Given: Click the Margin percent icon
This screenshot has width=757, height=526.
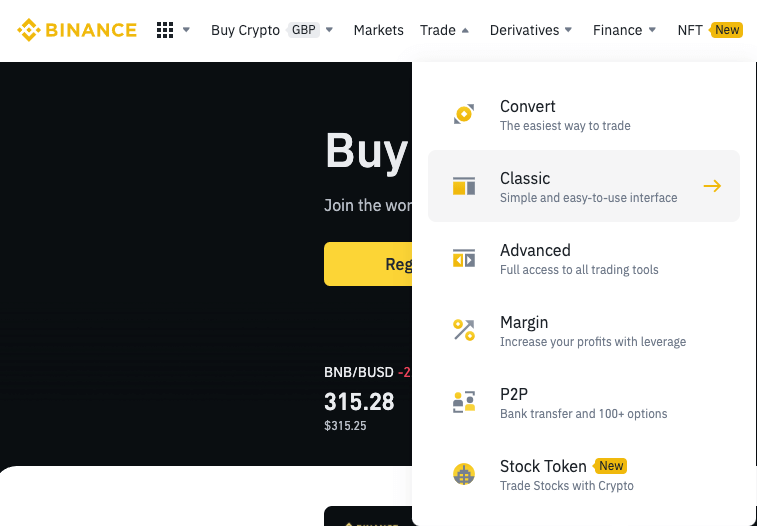Looking at the screenshot, I should (464, 331).
